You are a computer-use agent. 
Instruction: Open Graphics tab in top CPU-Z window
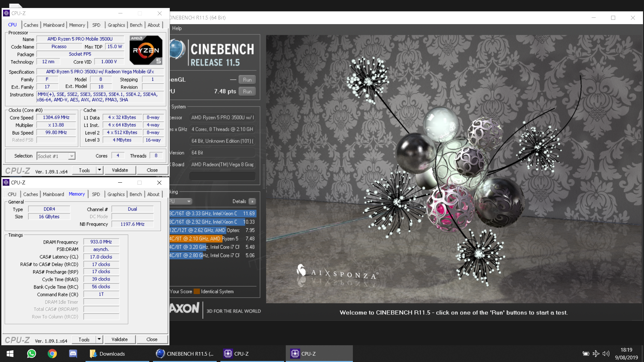coord(116,25)
